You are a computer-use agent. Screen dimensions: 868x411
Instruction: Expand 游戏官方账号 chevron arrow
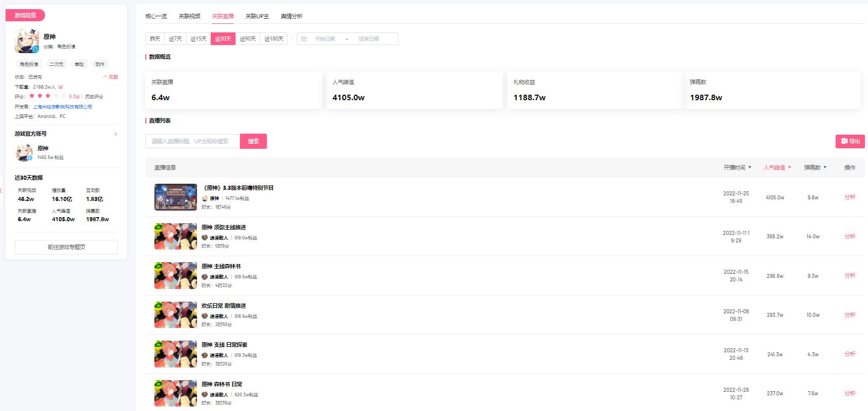tap(115, 134)
